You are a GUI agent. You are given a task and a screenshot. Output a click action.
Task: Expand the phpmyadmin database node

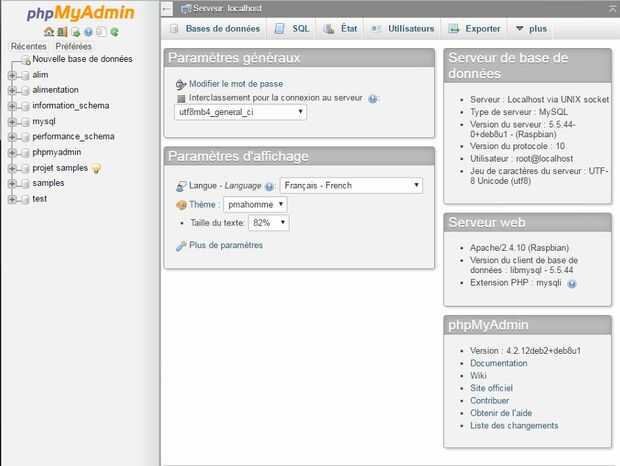point(12,153)
